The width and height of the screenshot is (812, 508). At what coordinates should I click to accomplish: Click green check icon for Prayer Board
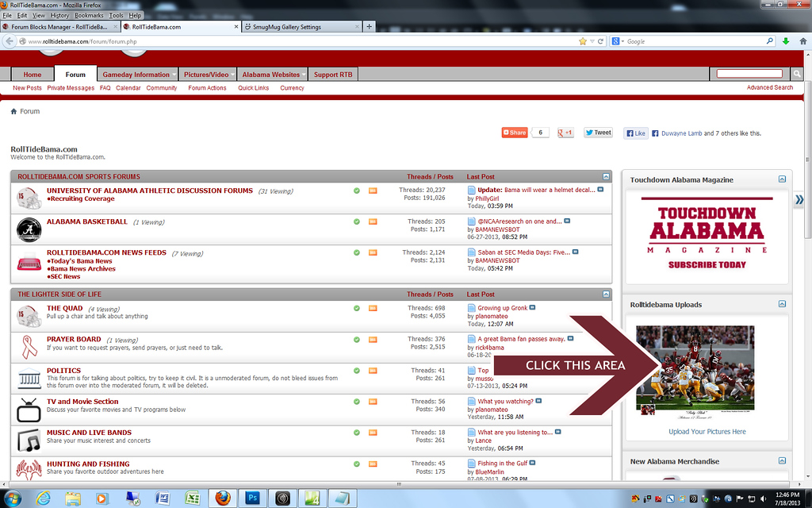tap(357, 340)
